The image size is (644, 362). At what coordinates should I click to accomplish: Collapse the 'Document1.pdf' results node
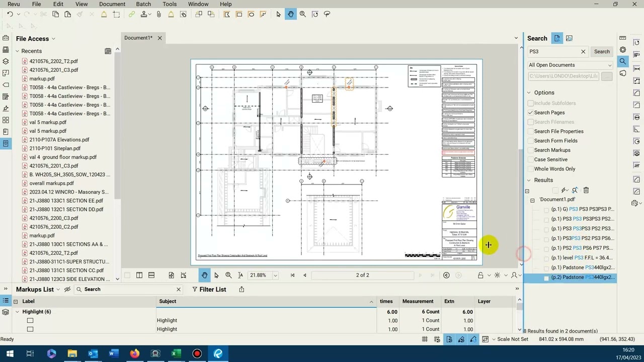(x=532, y=200)
